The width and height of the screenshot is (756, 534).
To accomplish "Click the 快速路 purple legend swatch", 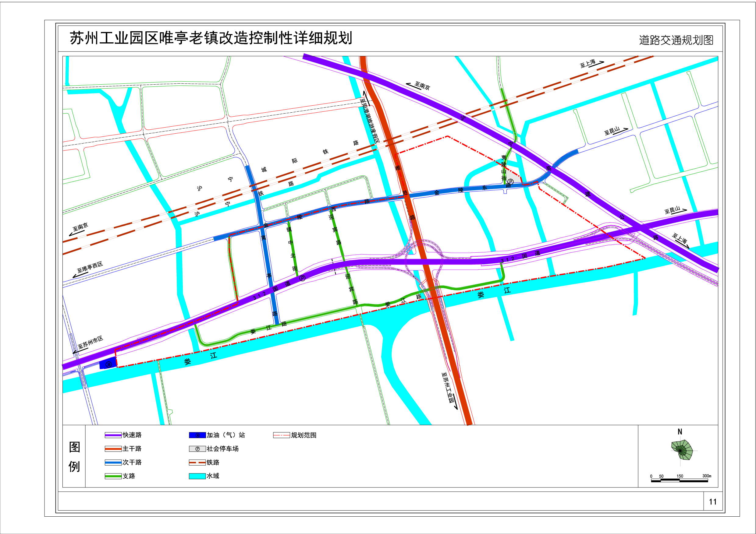I will click(x=113, y=435).
